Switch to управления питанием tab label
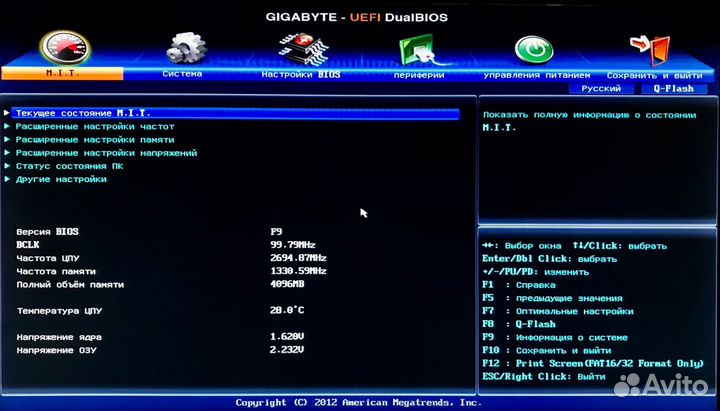The image size is (720, 411). pos(537,75)
